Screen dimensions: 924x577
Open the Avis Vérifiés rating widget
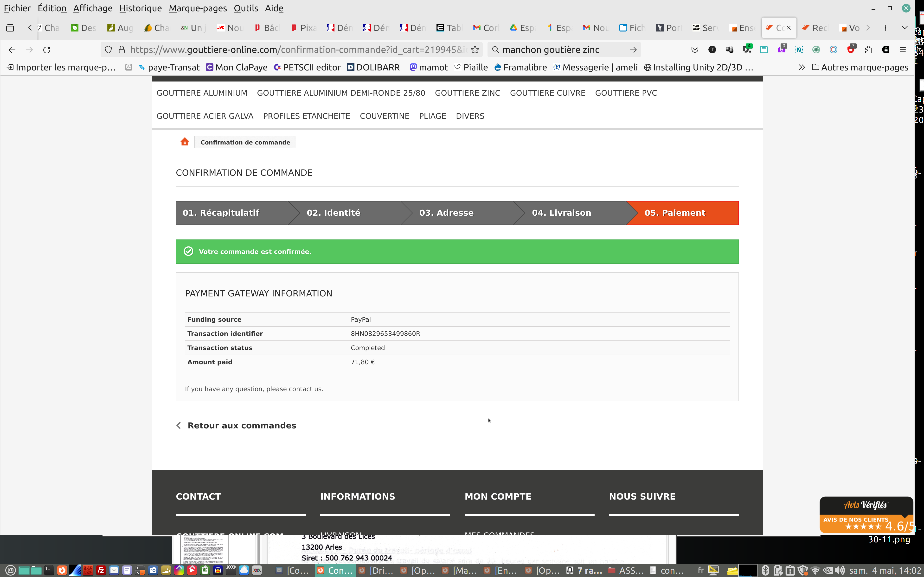pos(866,515)
